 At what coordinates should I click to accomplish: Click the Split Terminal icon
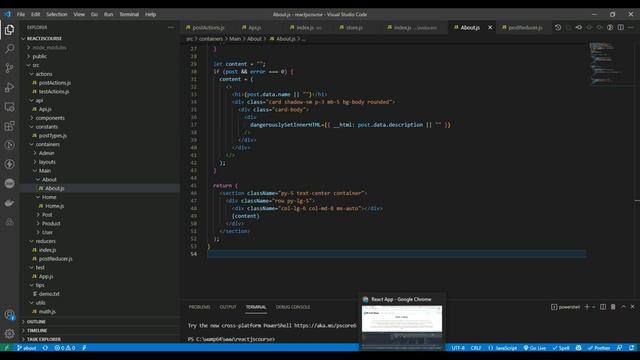[x=603, y=307]
